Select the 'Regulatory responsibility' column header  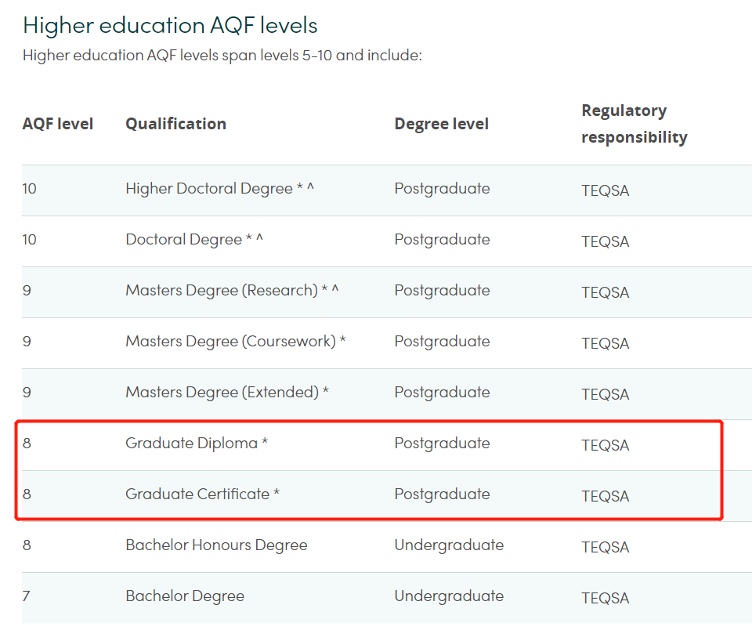point(634,124)
